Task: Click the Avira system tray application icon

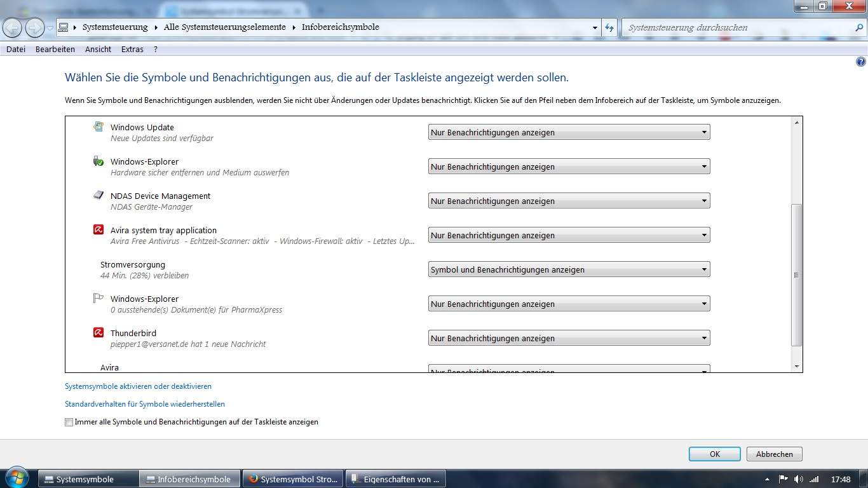Action: (98, 230)
